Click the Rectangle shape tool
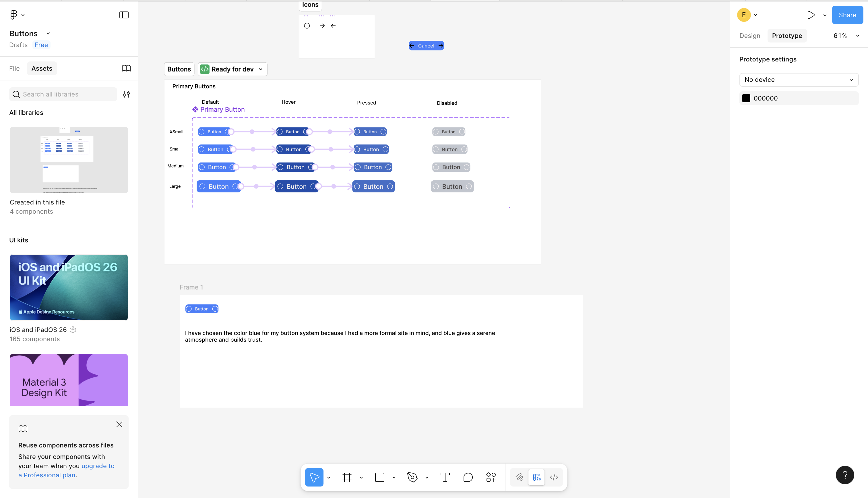Image resolution: width=868 pixels, height=498 pixels. [x=380, y=477]
